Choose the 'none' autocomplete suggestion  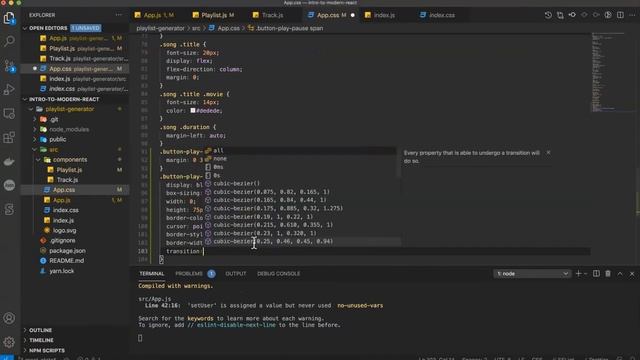pyautogui.click(x=299, y=159)
